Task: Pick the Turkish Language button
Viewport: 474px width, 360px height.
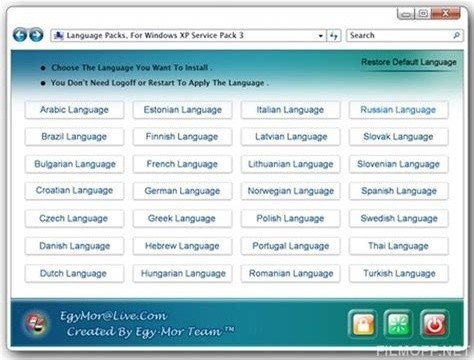Action: pos(399,274)
